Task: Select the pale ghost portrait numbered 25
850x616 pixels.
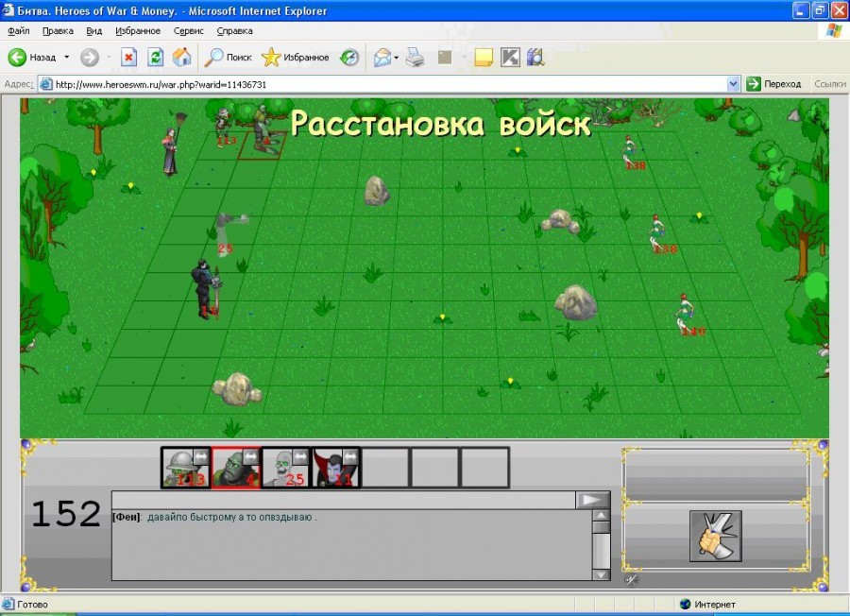Action: [x=285, y=468]
